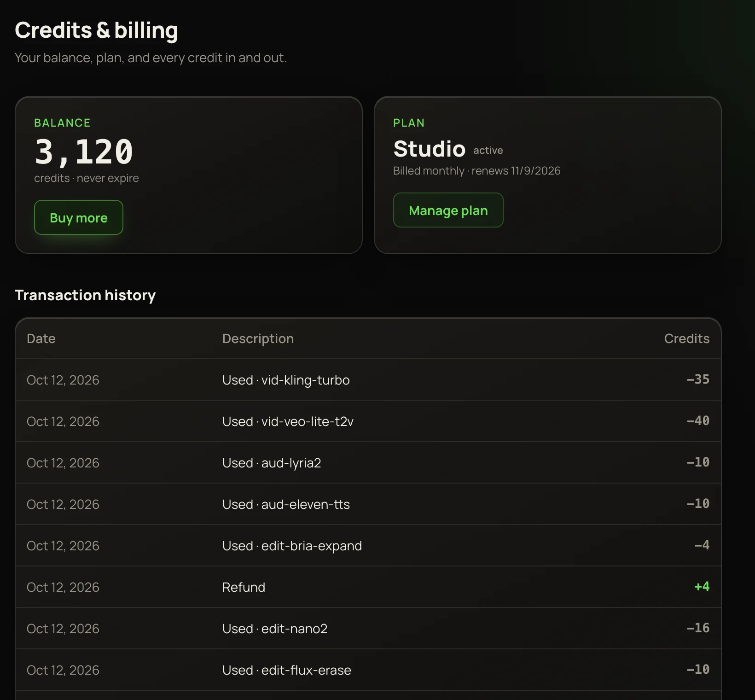
Task: Click the −16 credits value
Action: click(x=698, y=628)
